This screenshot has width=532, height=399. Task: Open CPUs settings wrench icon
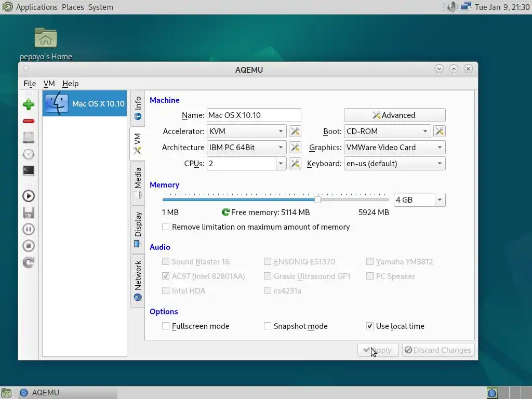[295, 164]
